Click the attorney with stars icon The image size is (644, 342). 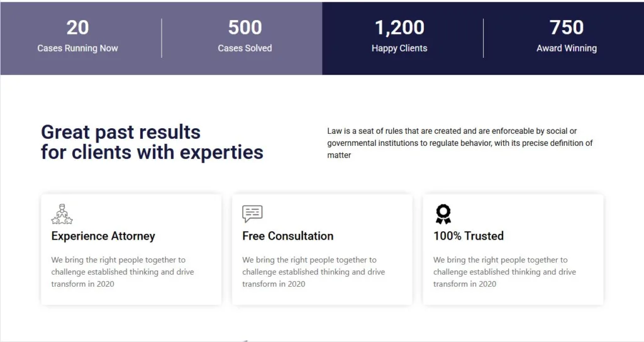click(62, 214)
